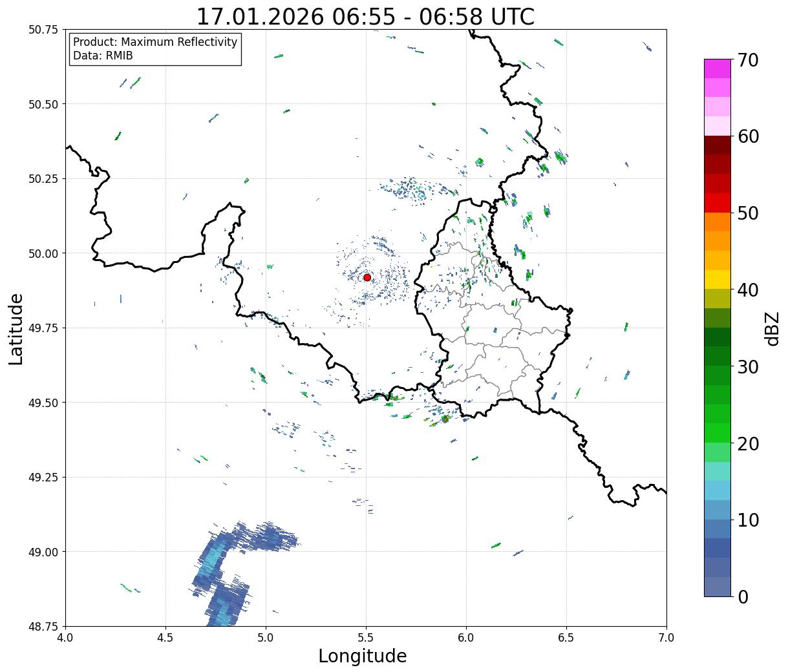
Task: Click the longitude tick label '5.0'
Action: pyautogui.click(x=266, y=638)
